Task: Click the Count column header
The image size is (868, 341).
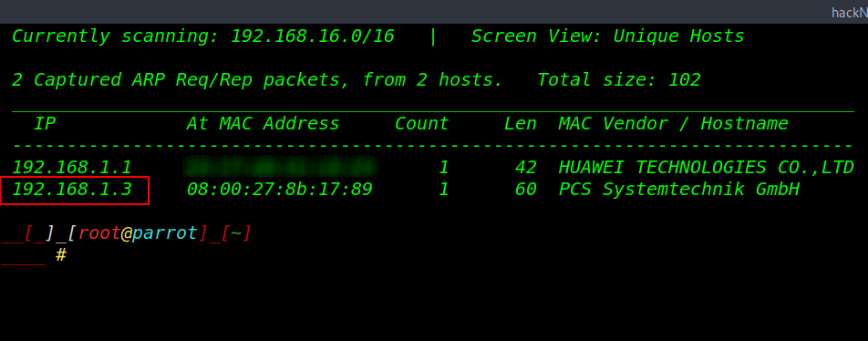Action: pyautogui.click(x=422, y=123)
